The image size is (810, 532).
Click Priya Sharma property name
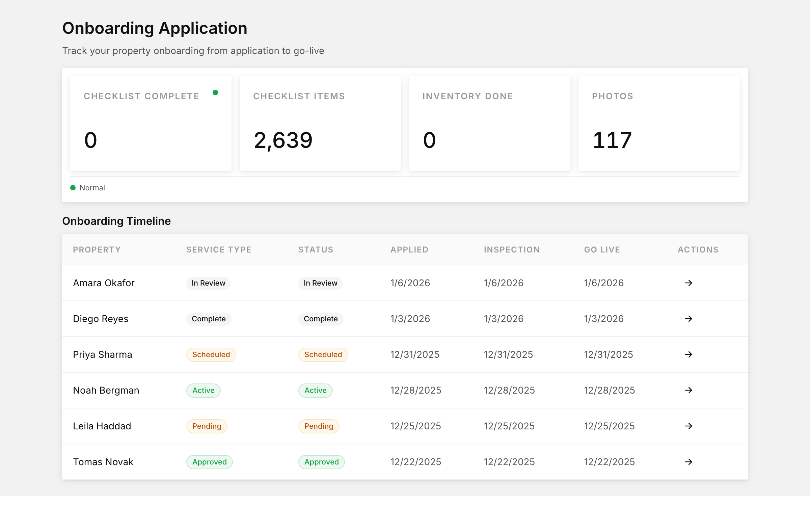pos(103,354)
